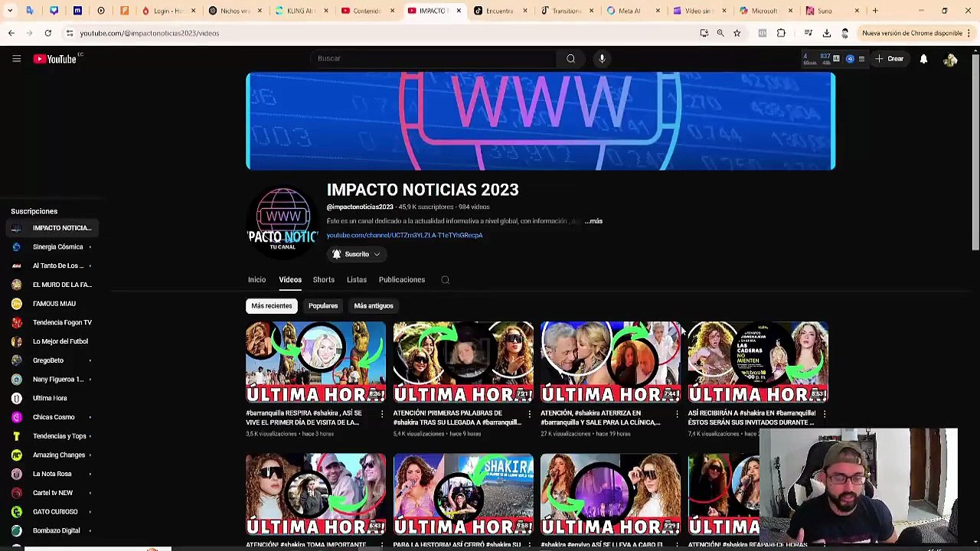Open more options for ASÍ RECIBIRÁN video
This screenshot has height=551, width=980.
[x=824, y=414]
